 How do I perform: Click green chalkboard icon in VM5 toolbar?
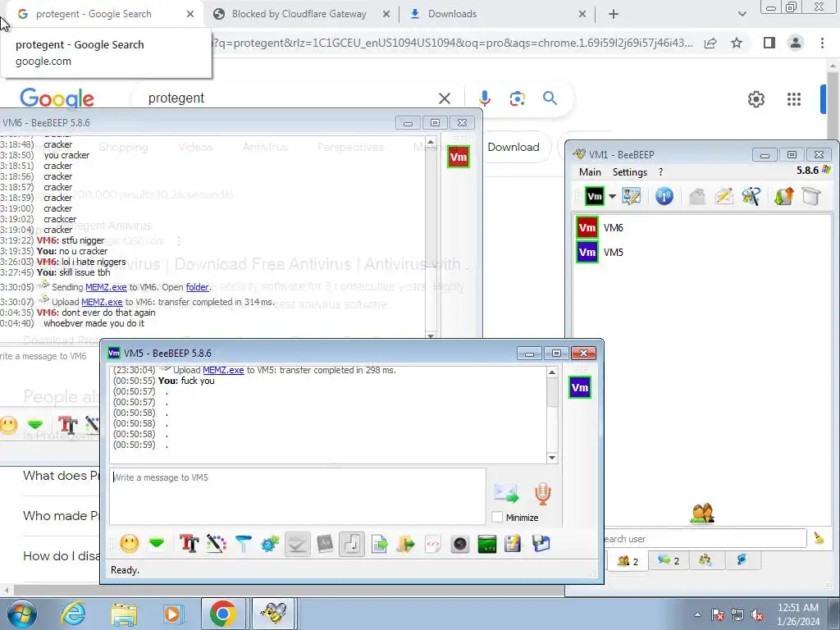(487, 545)
